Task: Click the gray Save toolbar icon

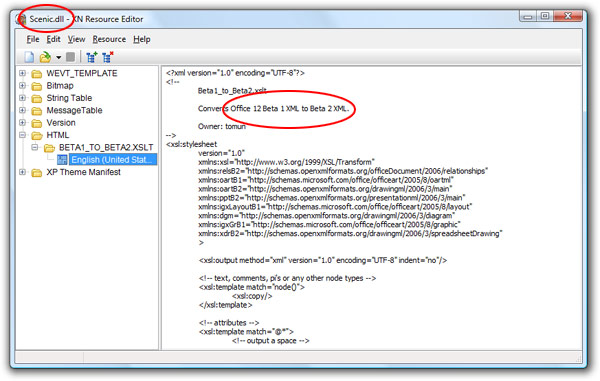Action: [70, 57]
